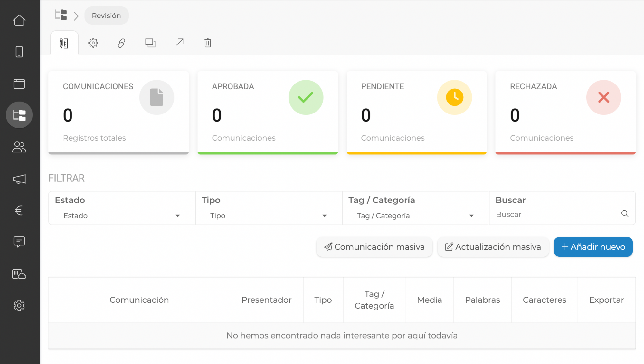The height and width of the screenshot is (364, 644).
Task: Click the Registros totales label
Action: click(x=94, y=138)
